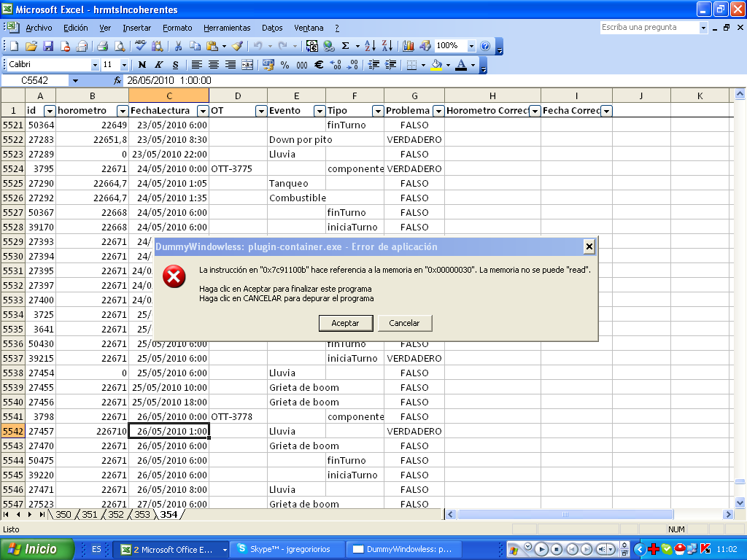Open the 100% zoom dropdown
Screen dimensions: 747x560
coord(471,46)
